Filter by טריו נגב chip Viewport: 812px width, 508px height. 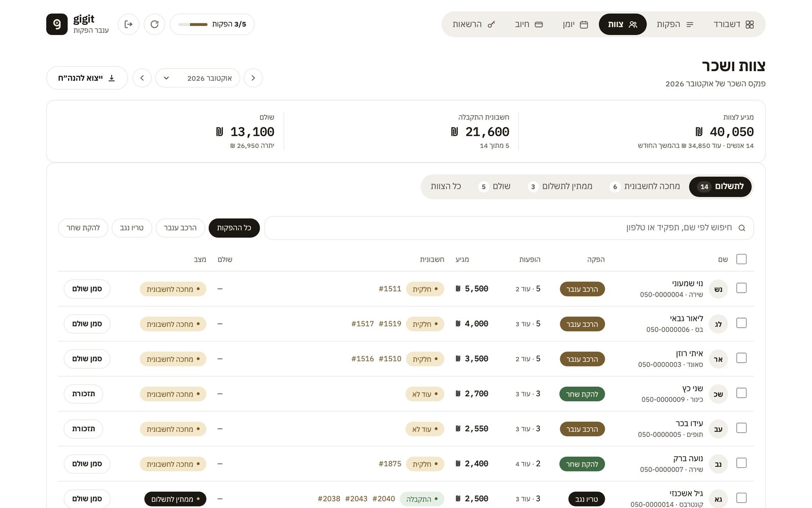[x=132, y=228]
